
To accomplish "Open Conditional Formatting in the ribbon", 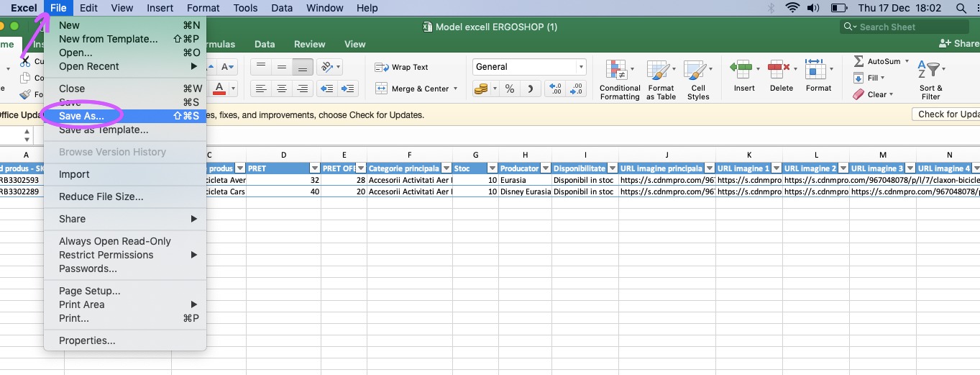I will pos(620,79).
